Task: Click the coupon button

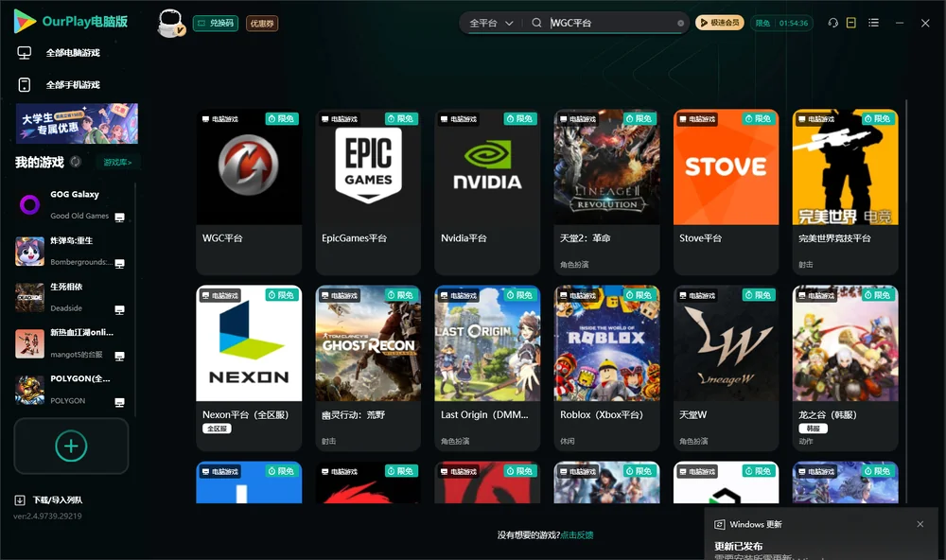Action: click(x=262, y=24)
